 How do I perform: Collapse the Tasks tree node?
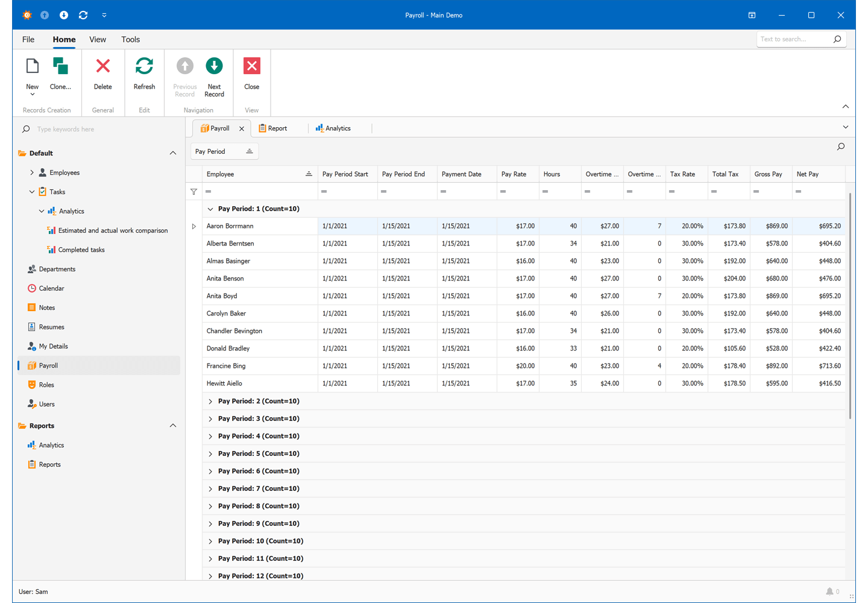[x=32, y=191]
